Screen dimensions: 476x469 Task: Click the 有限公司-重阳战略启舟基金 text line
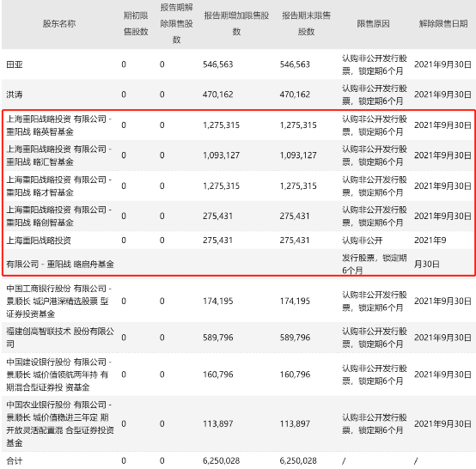click(x=60, y=264)
